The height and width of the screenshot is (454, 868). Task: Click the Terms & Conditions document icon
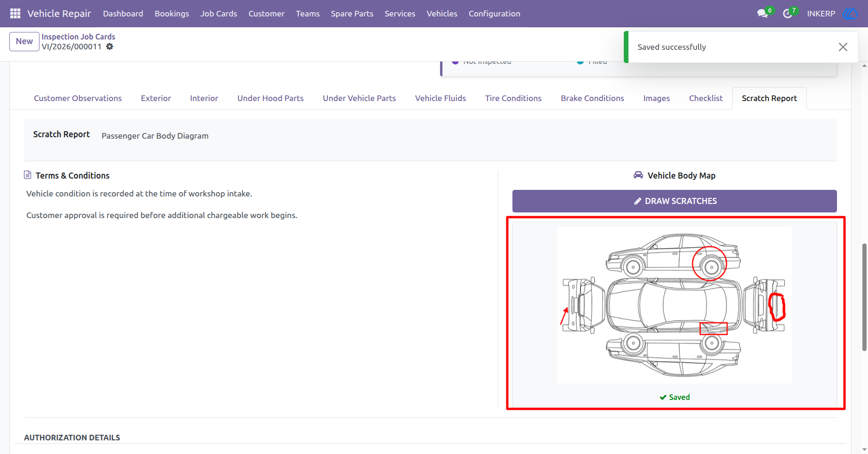(28, 175)
